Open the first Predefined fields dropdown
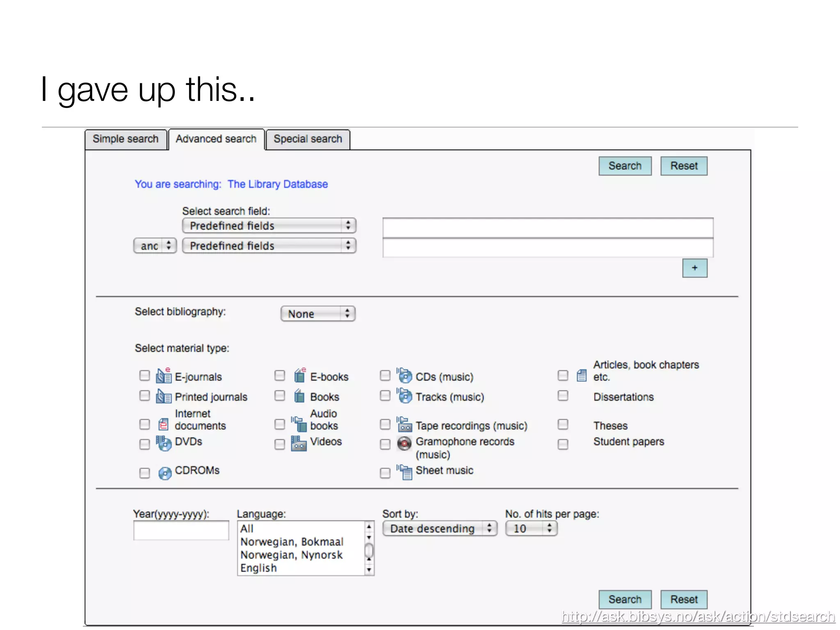The width and height of the screenshot is (840, 630). point(269,226)
